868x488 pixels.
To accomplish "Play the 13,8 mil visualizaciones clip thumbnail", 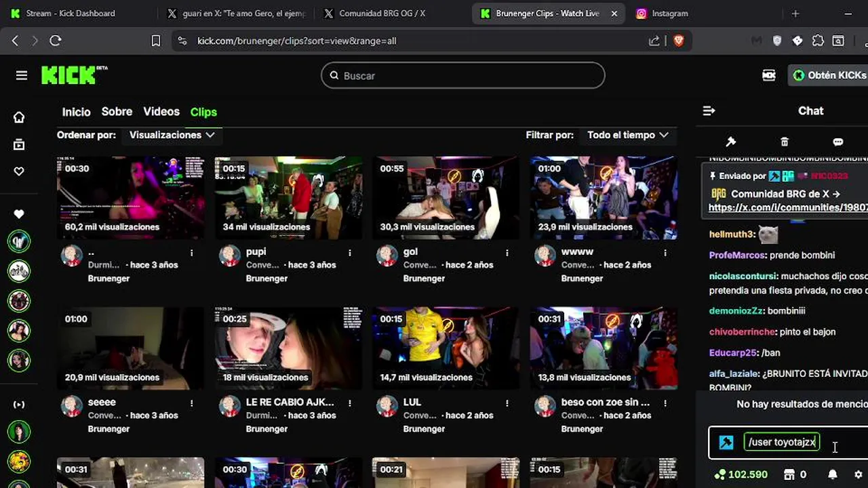I will pos(604,348).
